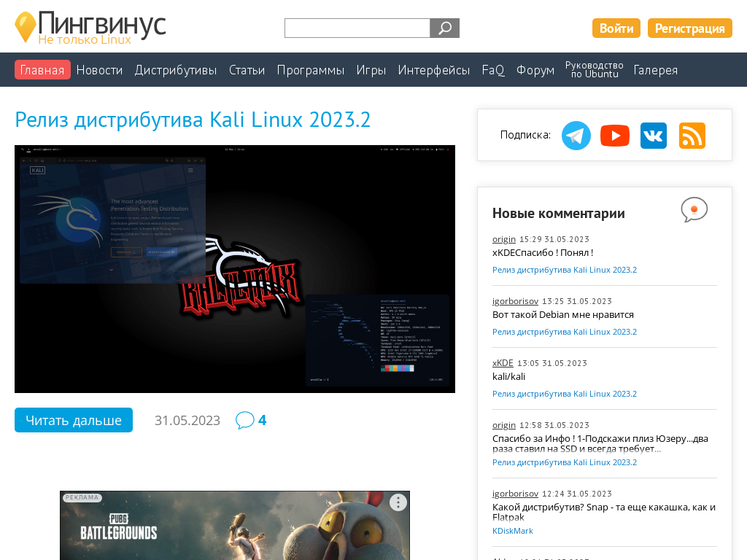Image resolution: width=747 pixels, height=560 pixels.
Task: Click the timestamp 12:58 31.05.2023
Action: 554,425
